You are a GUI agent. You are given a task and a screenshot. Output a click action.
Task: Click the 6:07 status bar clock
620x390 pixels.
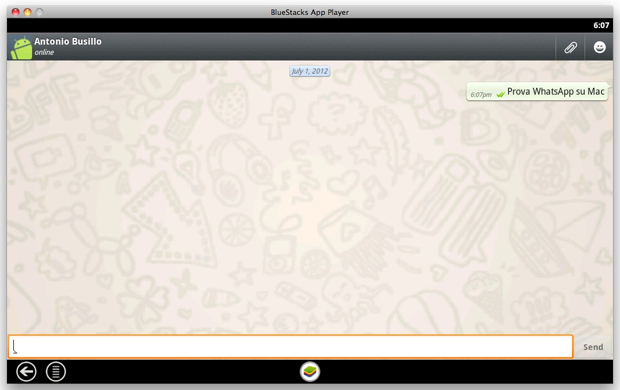pos(601,25)
